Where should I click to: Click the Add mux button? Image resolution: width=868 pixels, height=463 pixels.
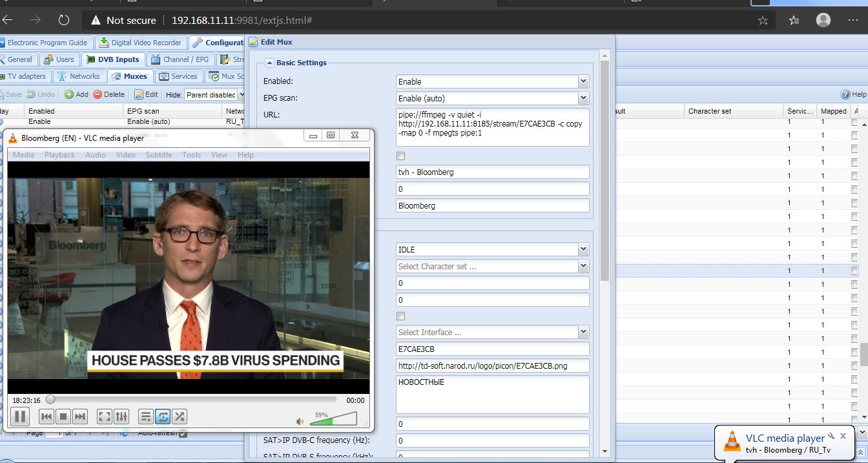[76, 94]
